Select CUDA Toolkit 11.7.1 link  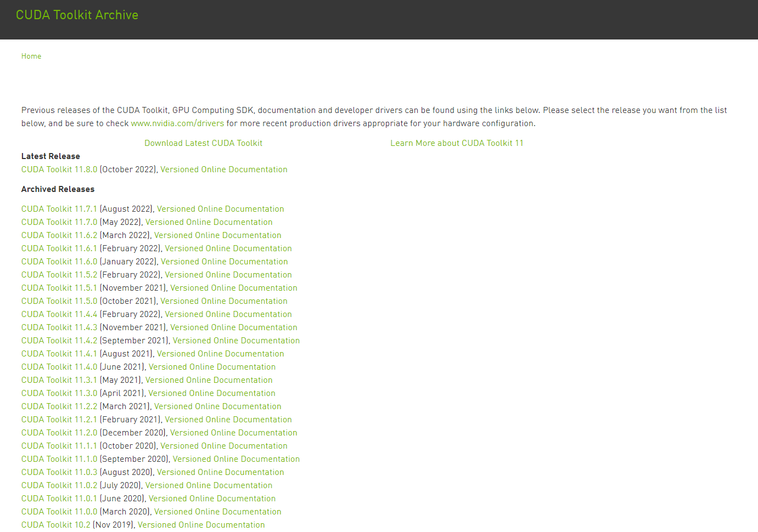tap(59, 209)
